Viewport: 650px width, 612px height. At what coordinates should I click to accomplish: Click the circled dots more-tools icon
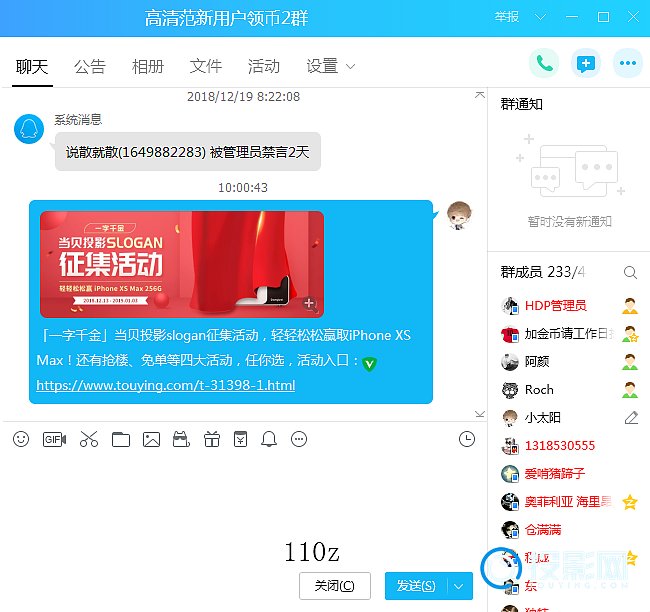tap(299, 439)
